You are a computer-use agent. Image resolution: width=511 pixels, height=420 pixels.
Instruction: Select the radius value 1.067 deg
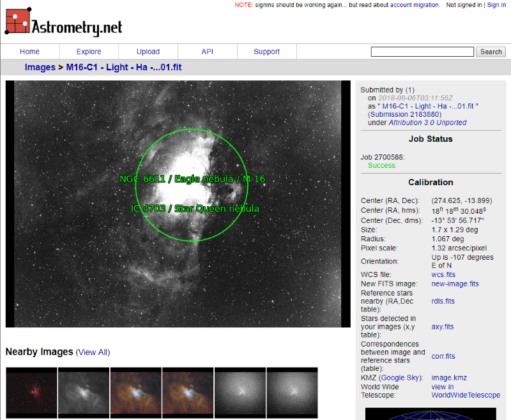pyautogui.click(x=448, y=239)
